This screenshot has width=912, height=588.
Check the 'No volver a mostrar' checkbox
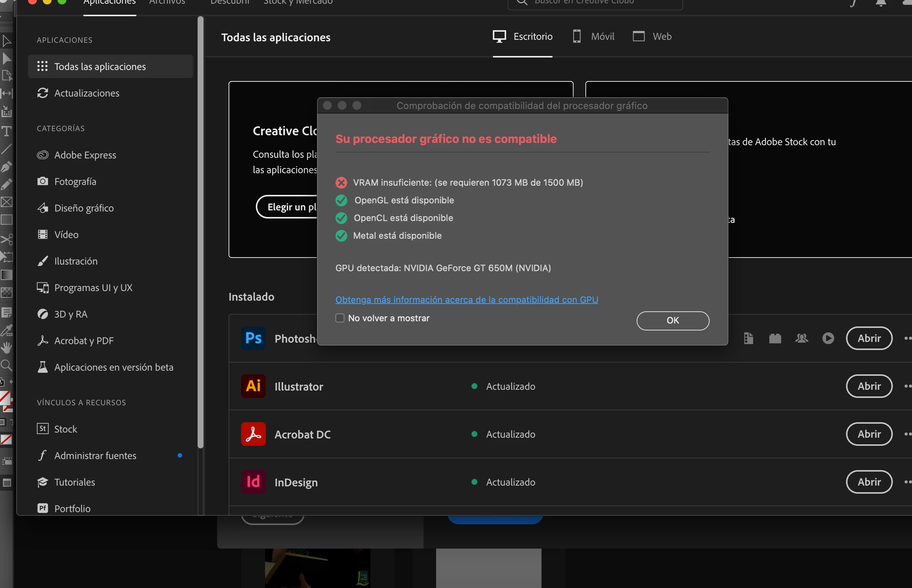pyautogui.click(x=340, y=318)
